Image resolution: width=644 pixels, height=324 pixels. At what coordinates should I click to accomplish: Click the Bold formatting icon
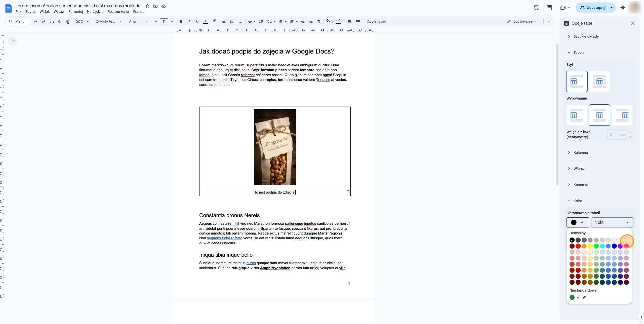pyautogui.click(x=181, y=22)
